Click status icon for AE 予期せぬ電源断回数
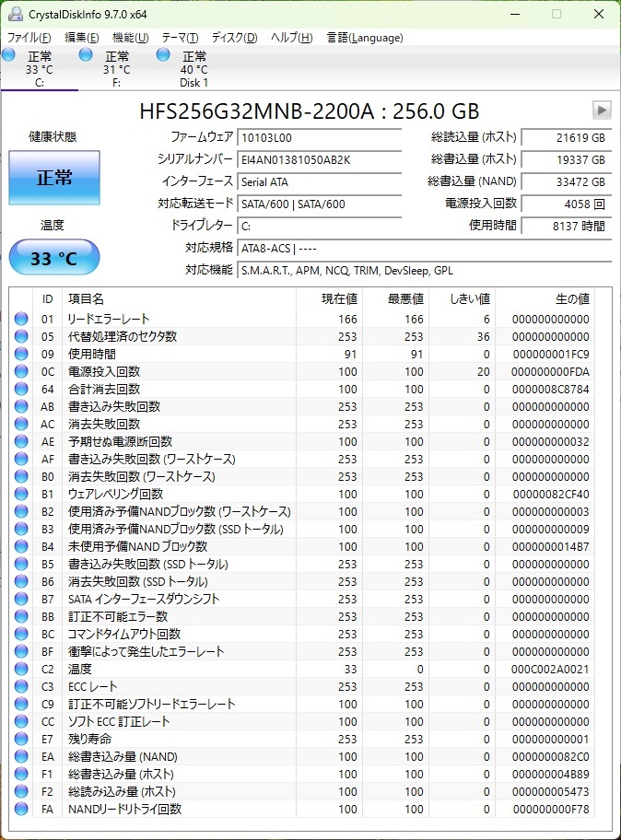The width and height of the screenshot is (621, 840). pyautogui.click(x=21, y=441)
